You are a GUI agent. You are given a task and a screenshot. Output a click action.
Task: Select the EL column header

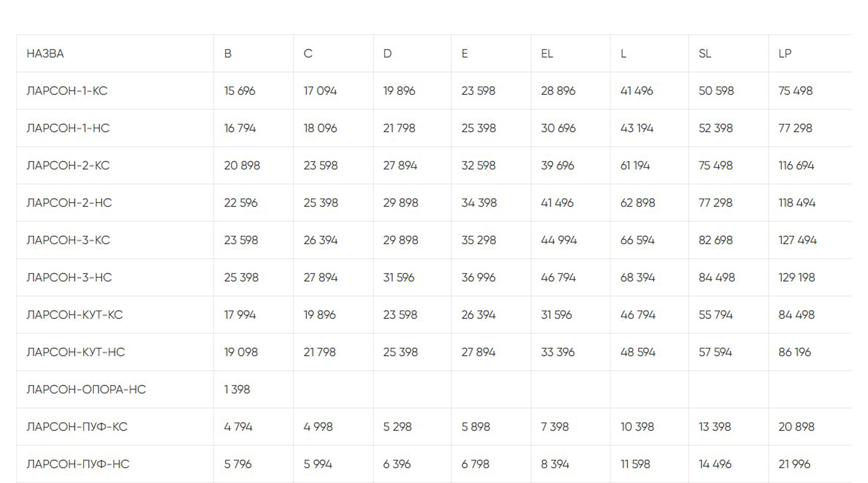(547, 54)
